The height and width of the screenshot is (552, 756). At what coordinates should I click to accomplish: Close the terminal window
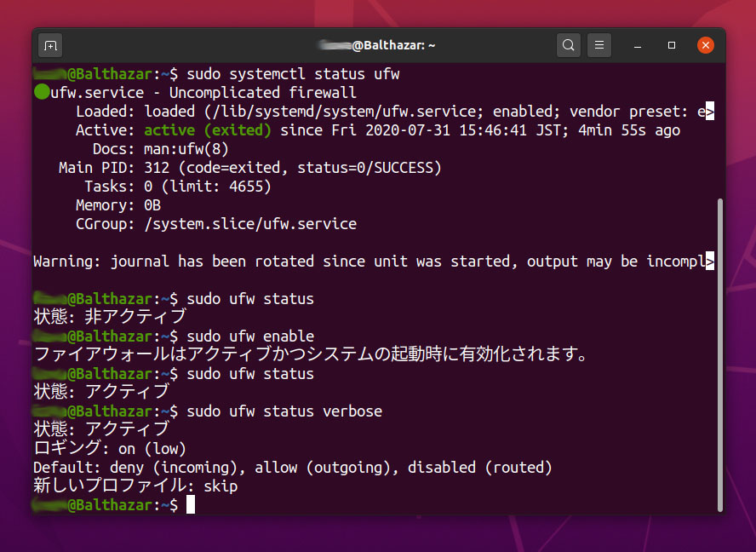coord(706,45)
